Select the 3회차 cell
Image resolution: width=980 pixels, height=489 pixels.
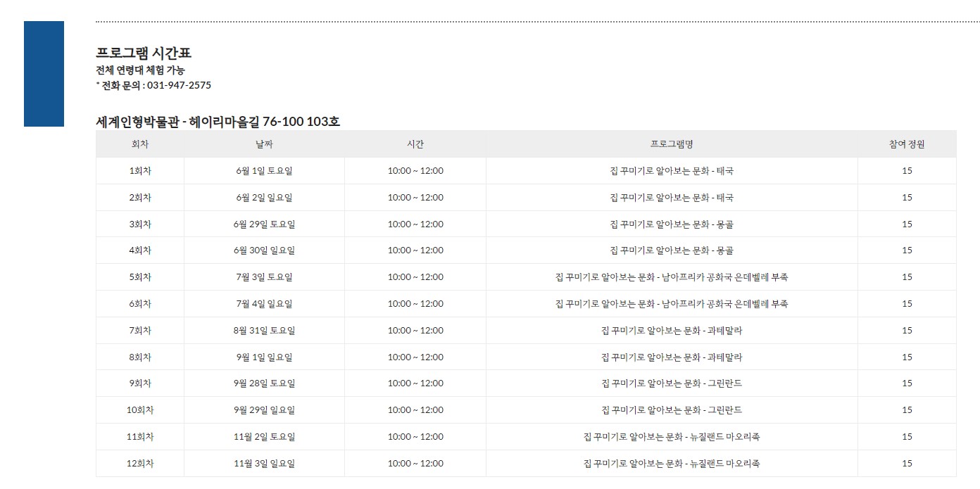click(x=140, y=224)
